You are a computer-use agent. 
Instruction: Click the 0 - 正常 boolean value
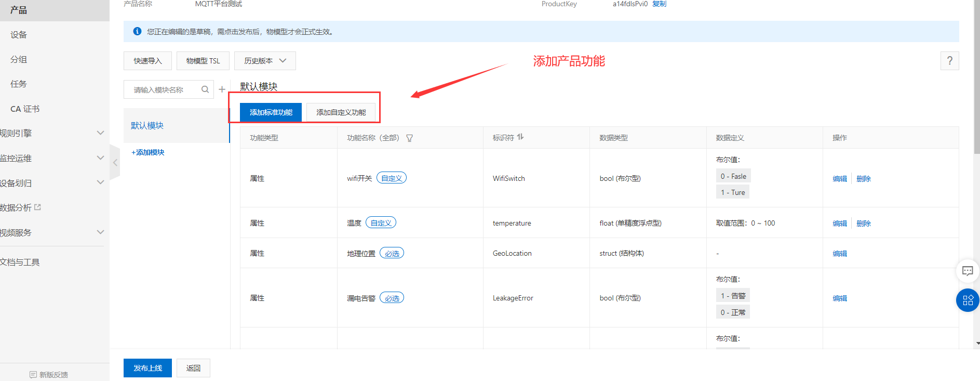pos(733,312)
